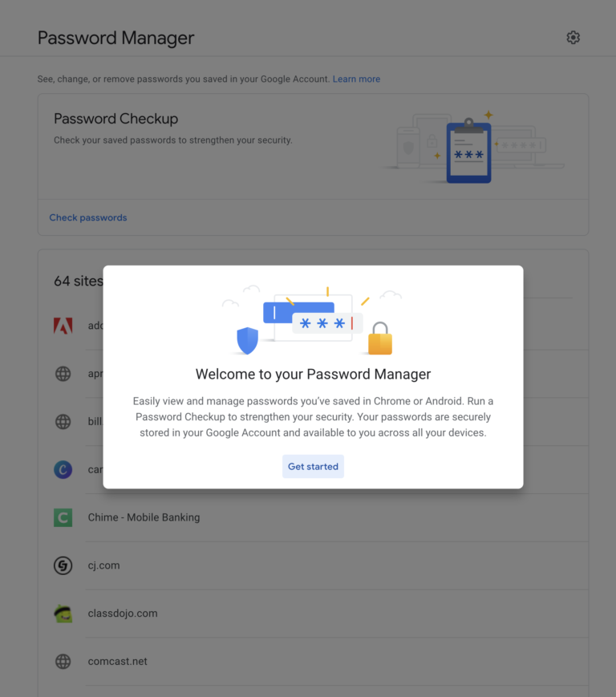
Task: Click the globe icon beside the apr site
Action: click(63, 373)
